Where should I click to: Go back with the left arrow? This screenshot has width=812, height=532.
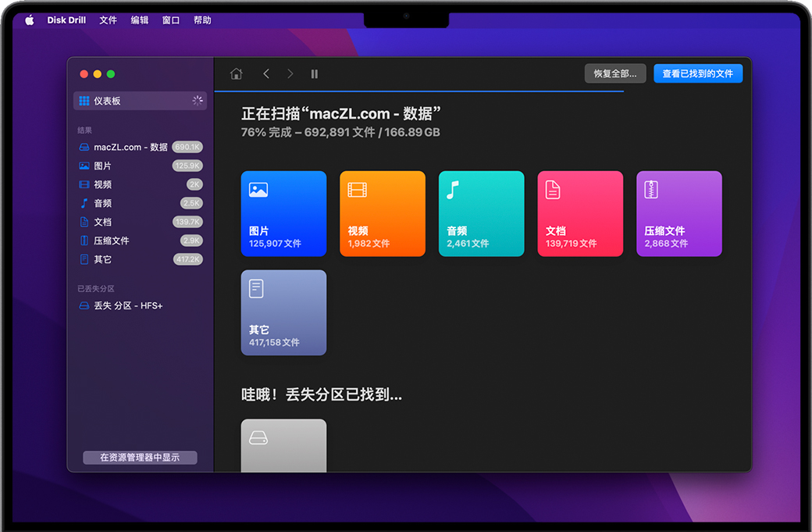(266, 73)
